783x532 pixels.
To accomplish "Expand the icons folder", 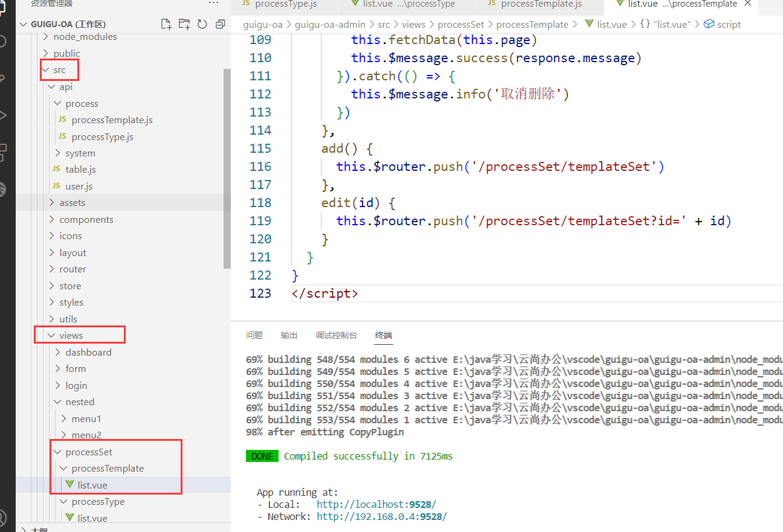I will (x=52, y=236).
